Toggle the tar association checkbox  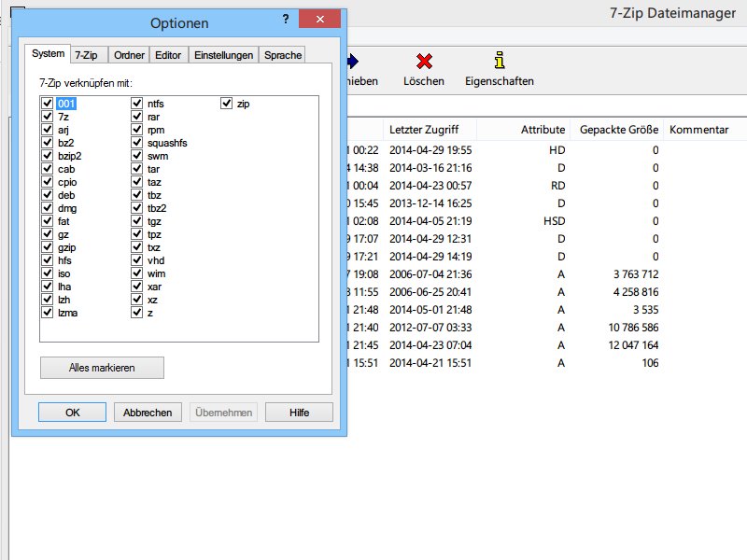[x=136, y=169]
